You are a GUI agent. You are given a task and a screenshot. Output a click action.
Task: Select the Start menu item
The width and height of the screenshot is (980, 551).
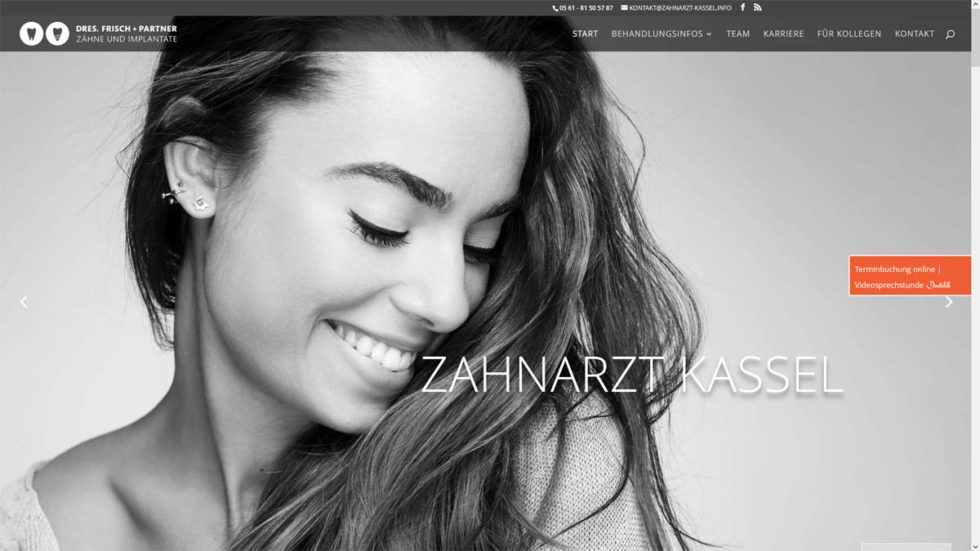(x=585, y=34)
